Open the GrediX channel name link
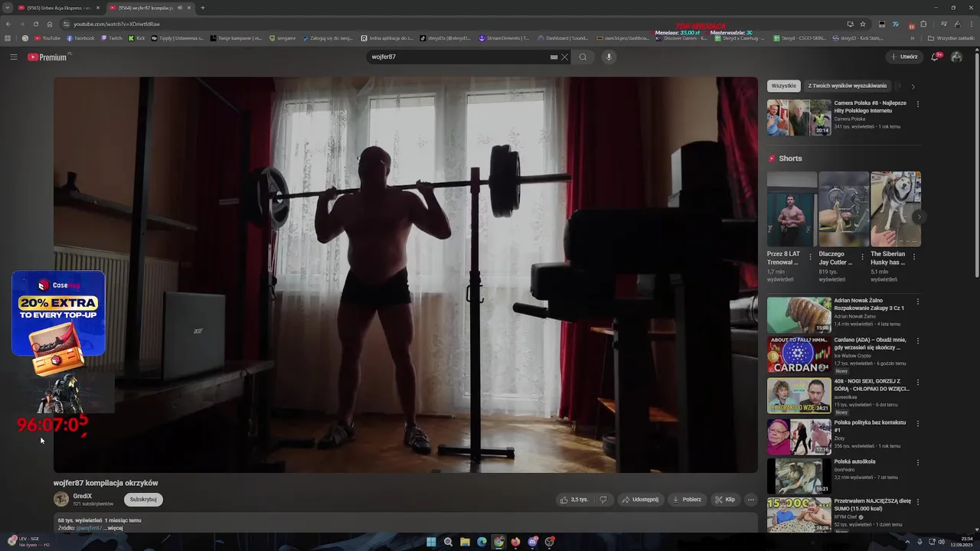The image size is (980, 551). click(x=83, y=496)
